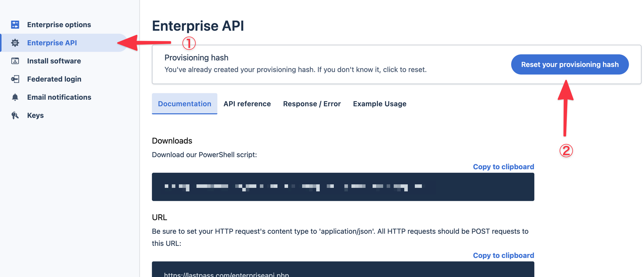Click the URL section heading
The width and height of the screenshot is (644, 277).
click(x=160, y=217)
